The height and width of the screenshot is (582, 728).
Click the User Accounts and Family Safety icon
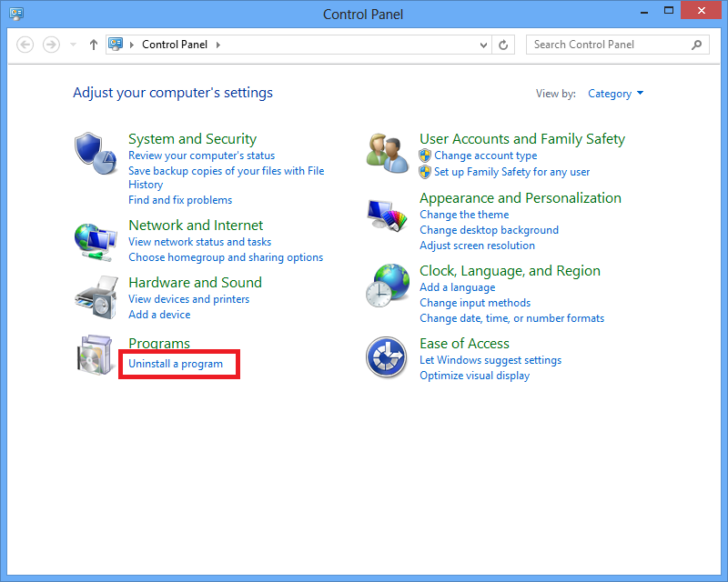387,150
